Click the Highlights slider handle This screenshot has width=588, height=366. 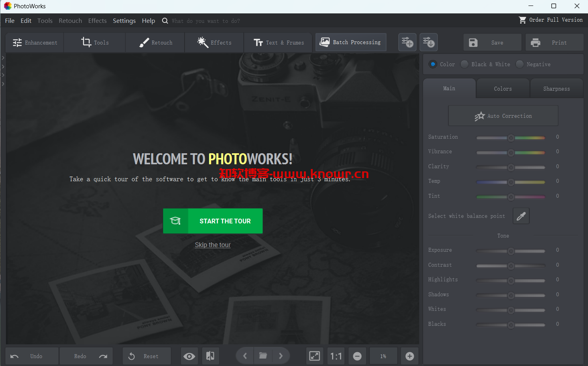[x=511, y=281]
